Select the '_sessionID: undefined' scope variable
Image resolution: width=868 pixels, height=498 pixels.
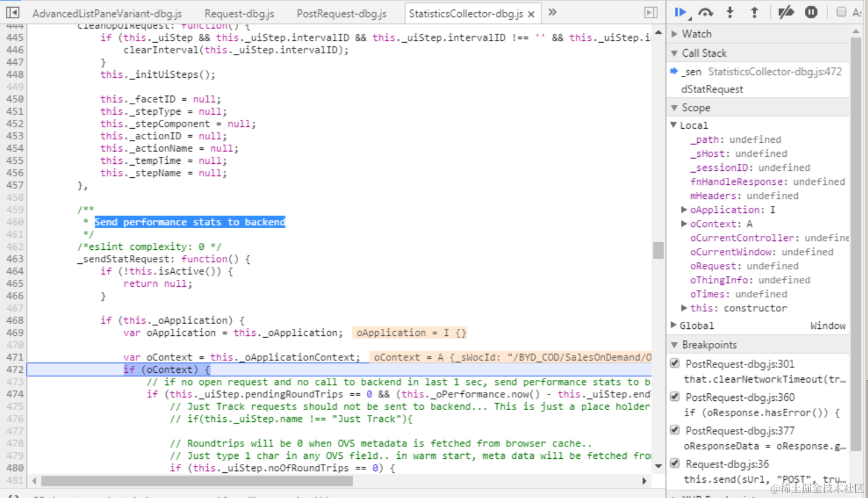click(750, 167)
